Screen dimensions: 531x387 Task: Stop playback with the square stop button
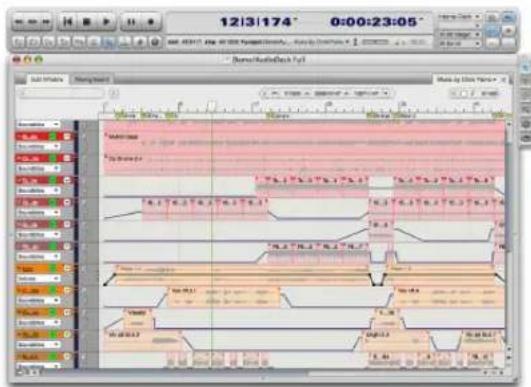[87, 22]
